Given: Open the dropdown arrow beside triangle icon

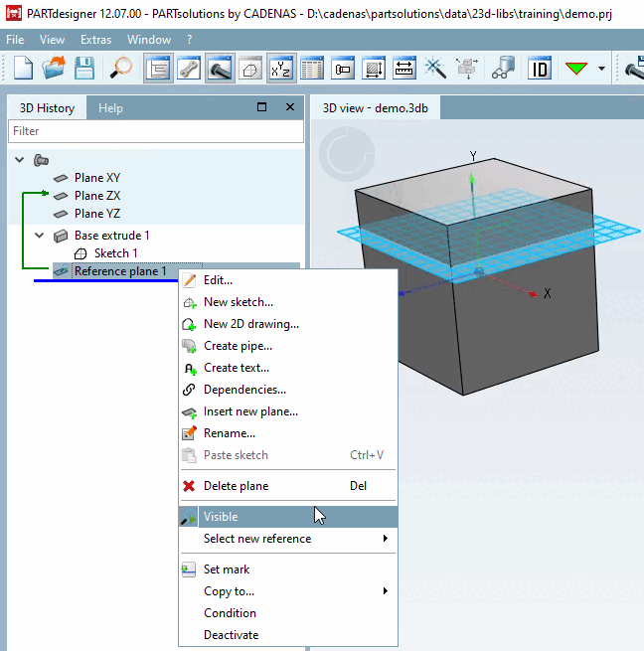Looking at the screenshot, I should pos(601,69).
